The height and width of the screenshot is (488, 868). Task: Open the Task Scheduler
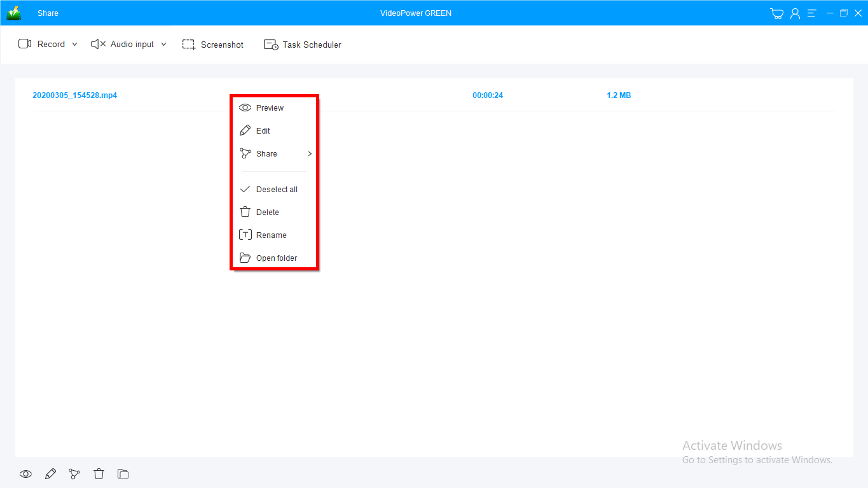click(x=303, y=45)
